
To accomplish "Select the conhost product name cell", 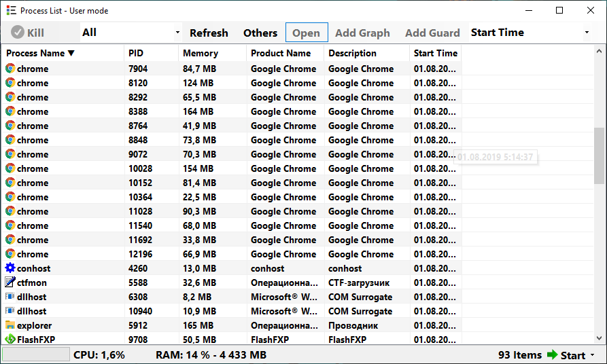I will coord(268,268).
